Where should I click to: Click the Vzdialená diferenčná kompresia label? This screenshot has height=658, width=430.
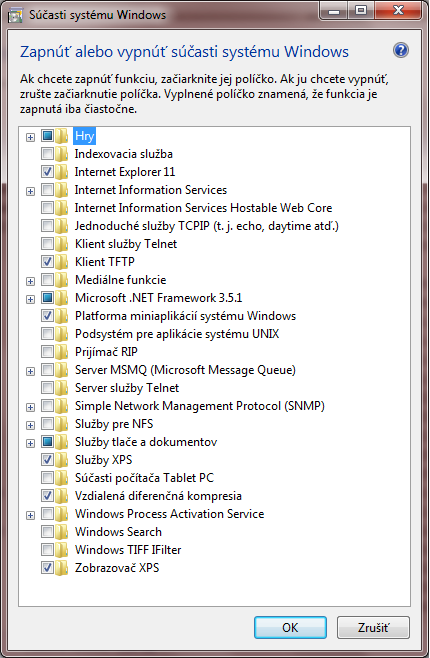click(158, 496)
